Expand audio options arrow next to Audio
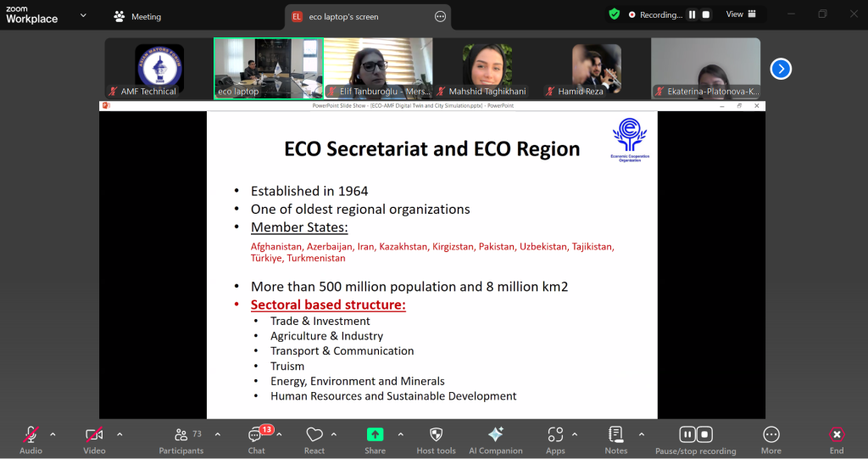868x459 pixels. click(x=53, y=434)
